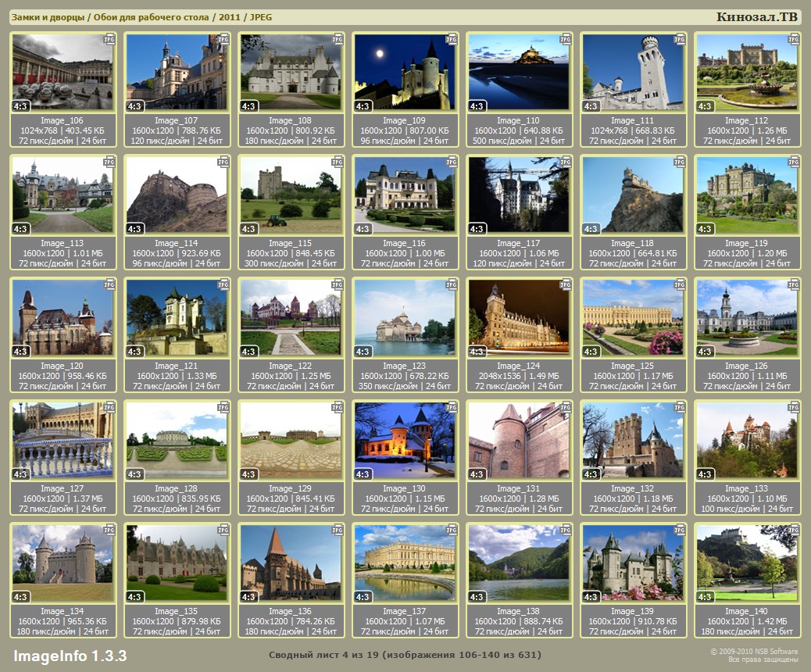
Task: Select the Image_123 lakeside castle thumbnail
Action: (405, 319)
